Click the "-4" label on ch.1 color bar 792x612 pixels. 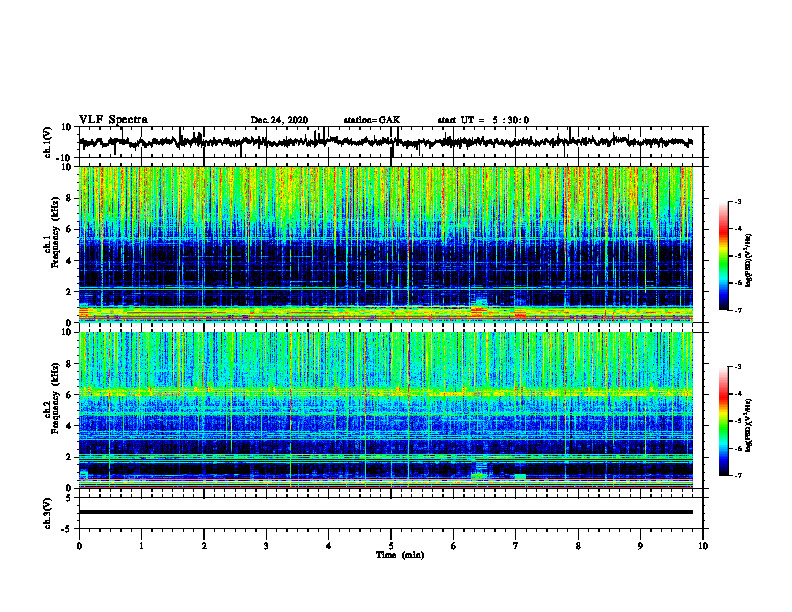click(737, 229)
